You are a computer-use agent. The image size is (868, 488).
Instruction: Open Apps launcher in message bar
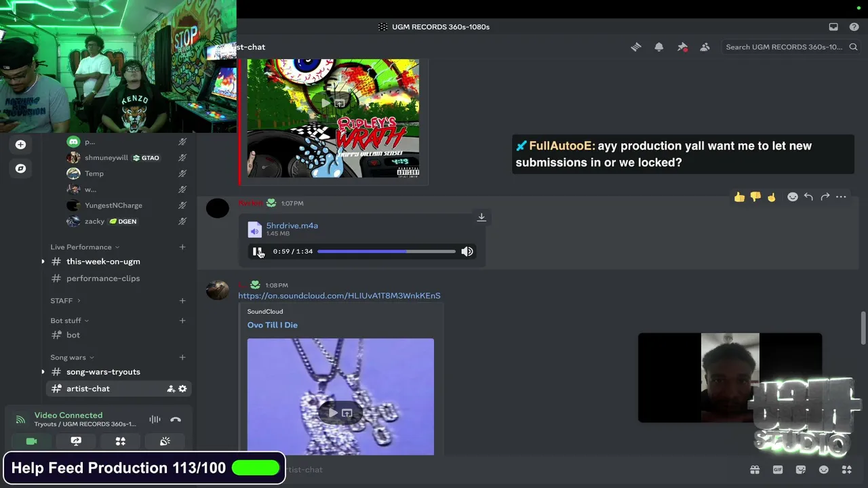[847, 470]
